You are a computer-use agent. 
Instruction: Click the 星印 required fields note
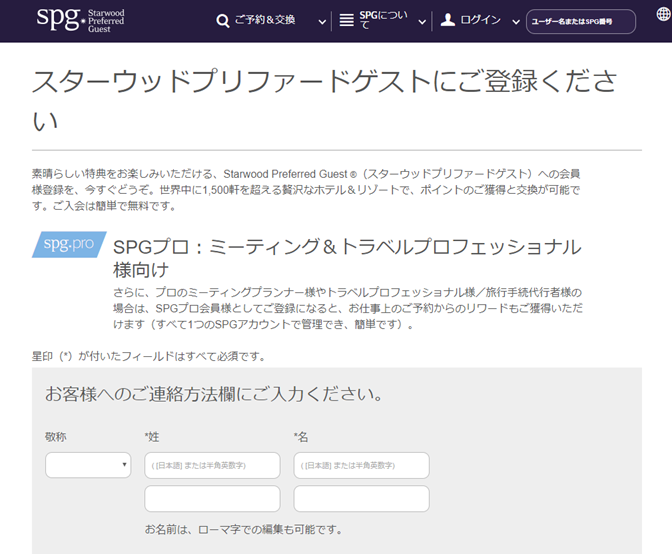149,356
